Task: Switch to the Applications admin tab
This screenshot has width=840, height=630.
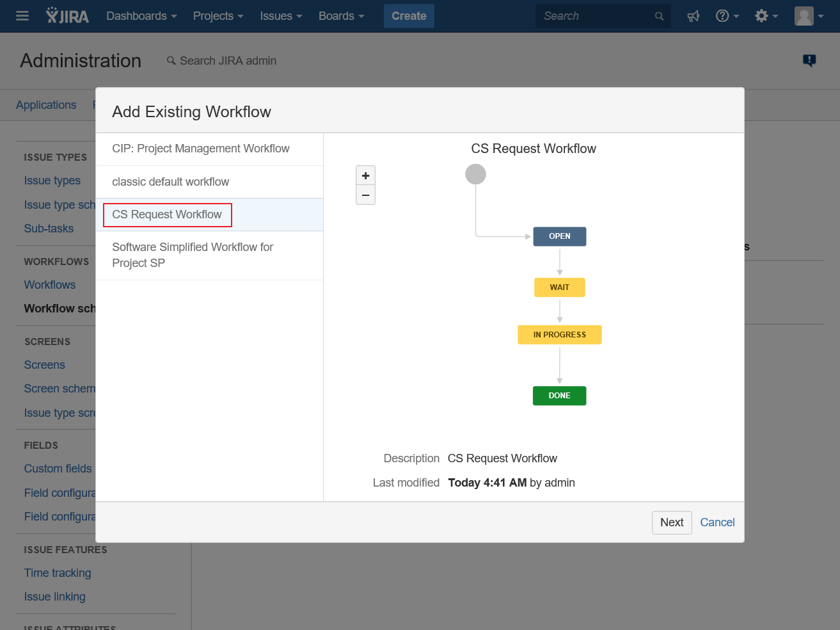Action: pos(46,105)
